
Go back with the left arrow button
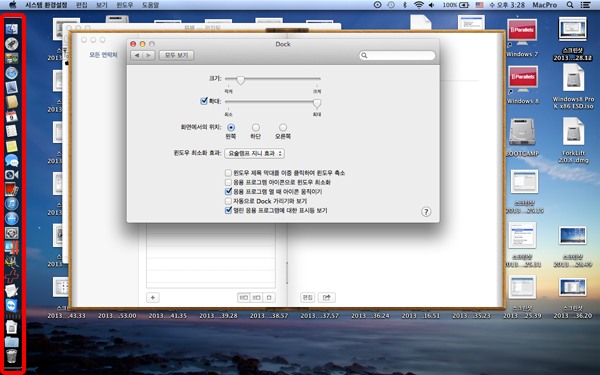click(137, 55)
